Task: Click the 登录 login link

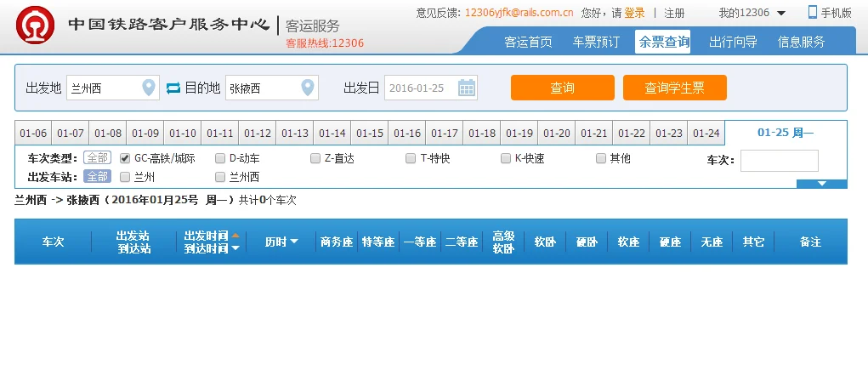Action: (634, 13)
